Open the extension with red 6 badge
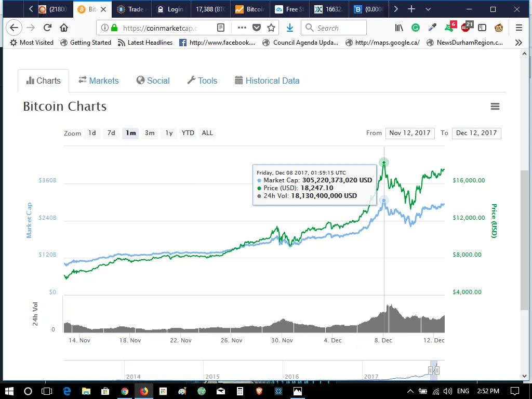The image size is (532, 399). [x=450, y=27]
